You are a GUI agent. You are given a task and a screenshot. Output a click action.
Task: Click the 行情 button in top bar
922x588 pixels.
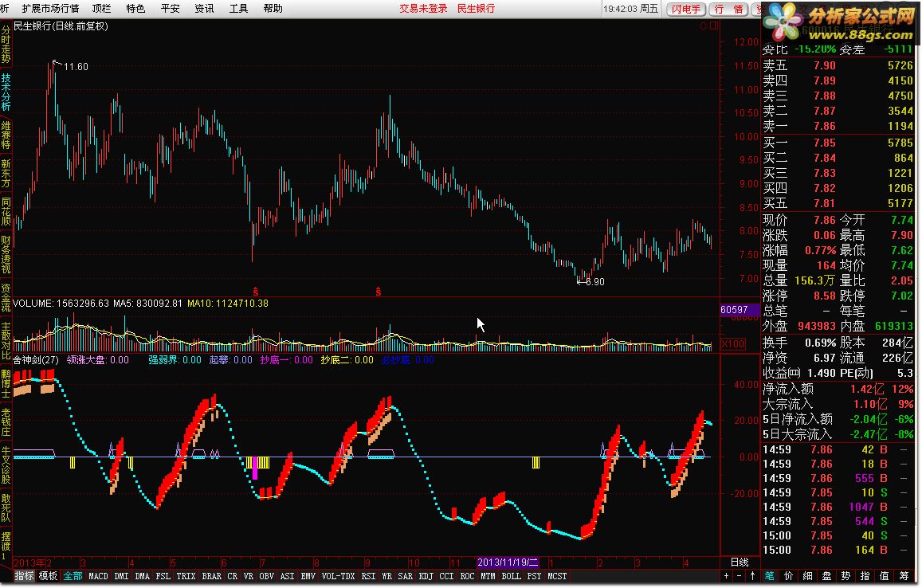729,9
